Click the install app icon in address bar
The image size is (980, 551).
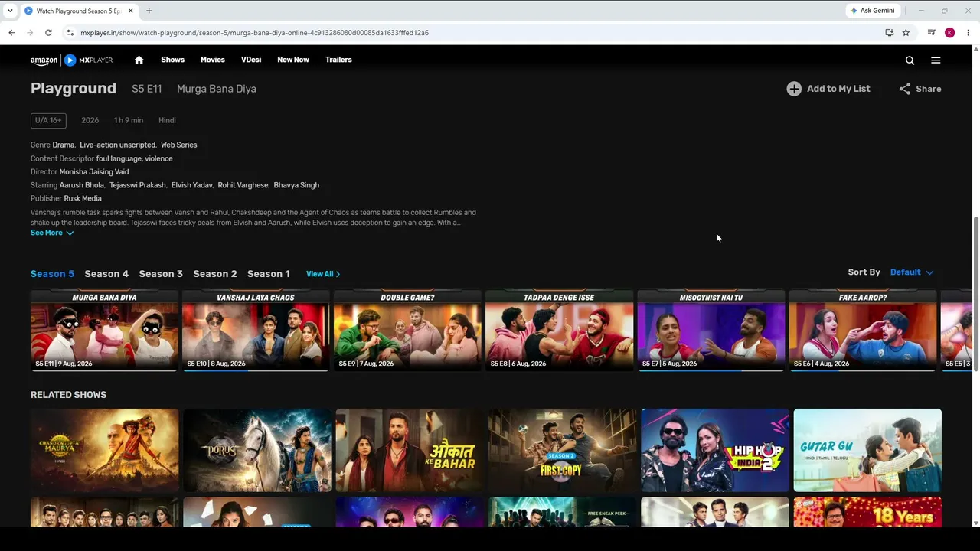(x=889, y=33)
